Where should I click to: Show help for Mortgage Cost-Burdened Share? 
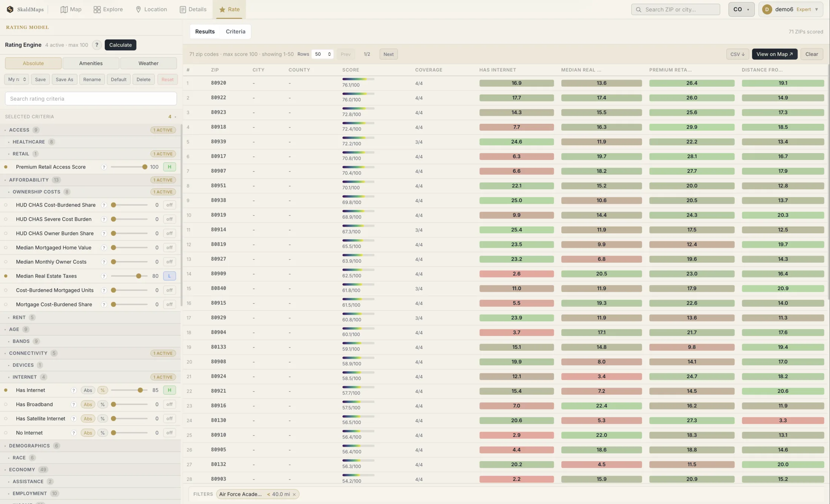[x=104, y=304]
